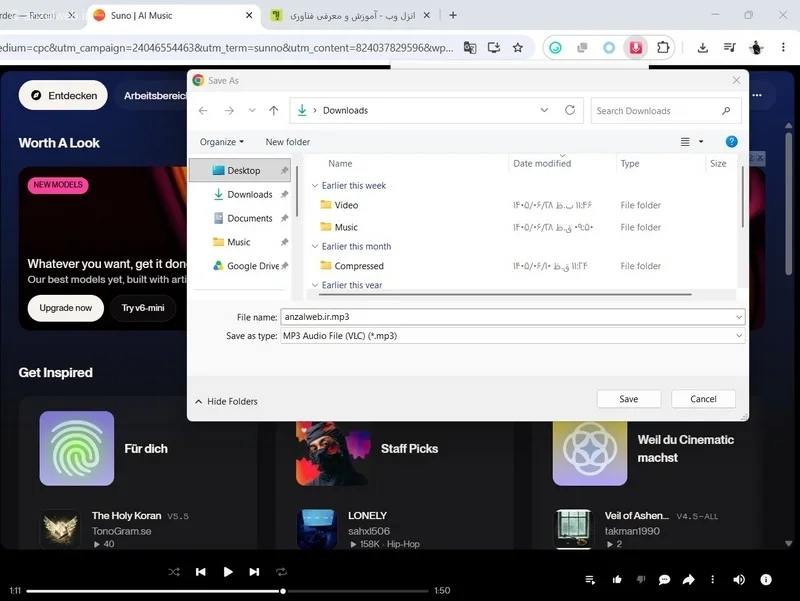Dislike the song with thumbs down

pos(641,579)
